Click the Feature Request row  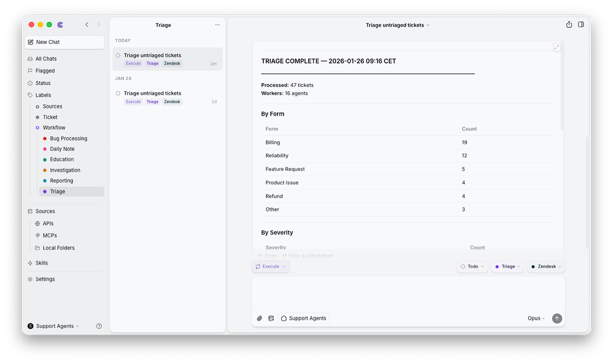tap(408, 169)
